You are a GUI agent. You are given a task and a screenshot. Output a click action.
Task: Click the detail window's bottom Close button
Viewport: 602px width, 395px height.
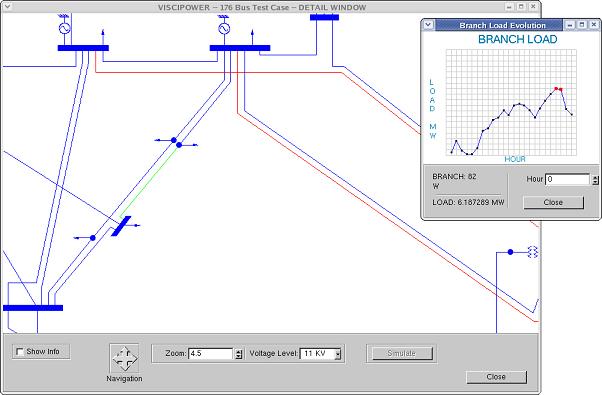(x=496, y=377)
